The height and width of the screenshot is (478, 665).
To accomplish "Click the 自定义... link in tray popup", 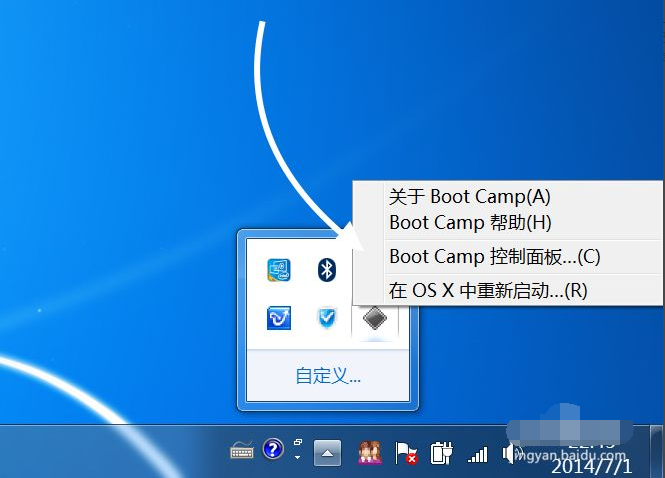I will pos(327,376).
